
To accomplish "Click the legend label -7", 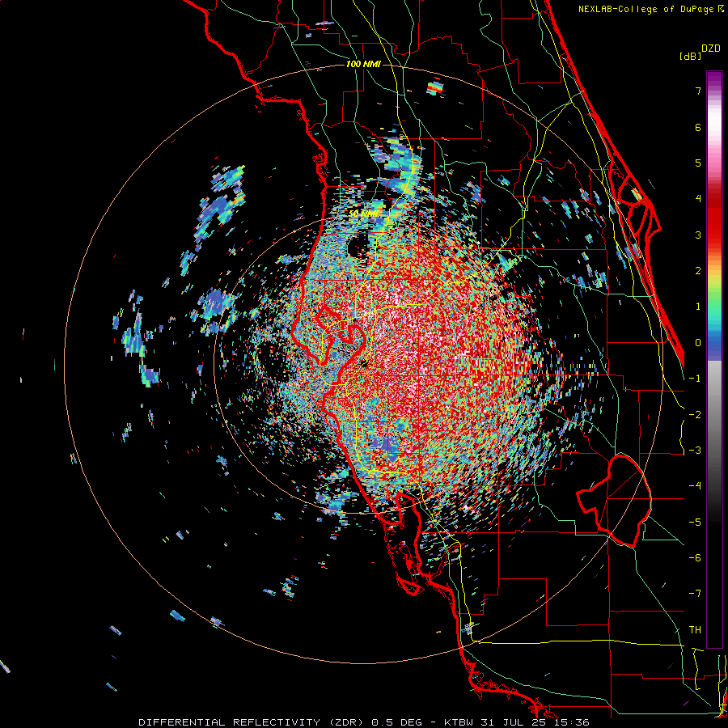I will click(695, 594).
